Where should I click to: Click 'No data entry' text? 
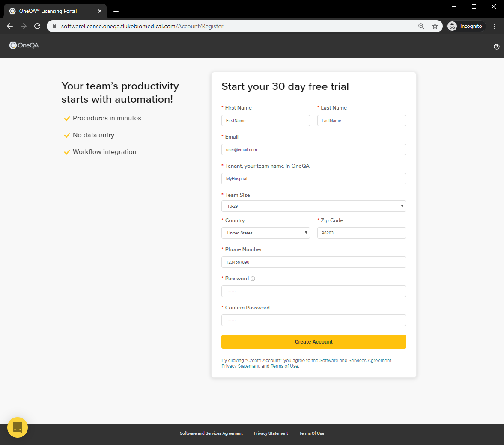93,135
